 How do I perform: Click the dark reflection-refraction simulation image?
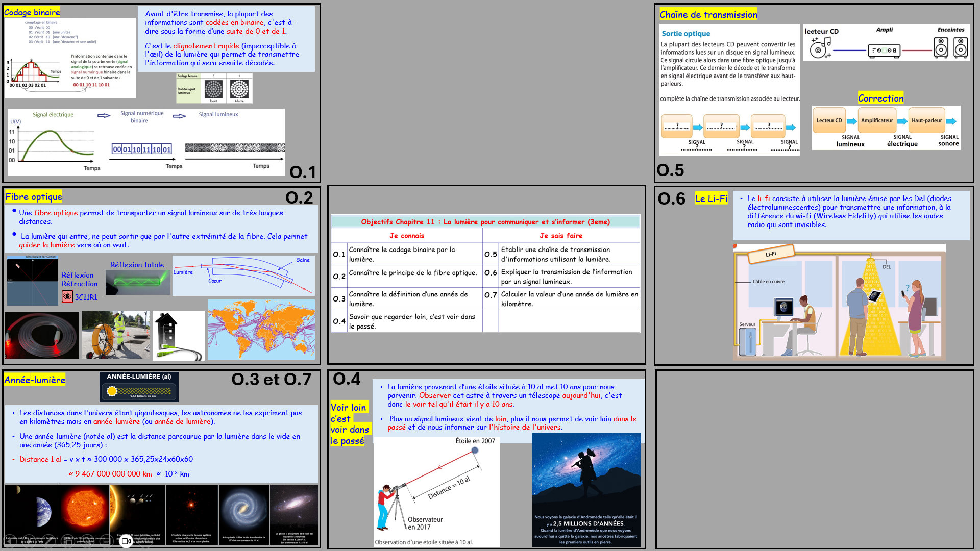[32, 280]
